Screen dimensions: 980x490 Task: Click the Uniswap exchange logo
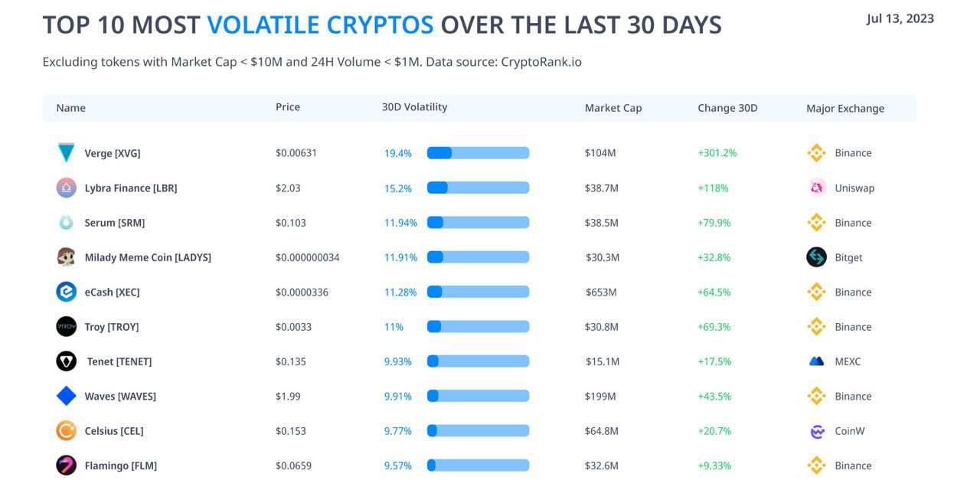coord(817,188)
